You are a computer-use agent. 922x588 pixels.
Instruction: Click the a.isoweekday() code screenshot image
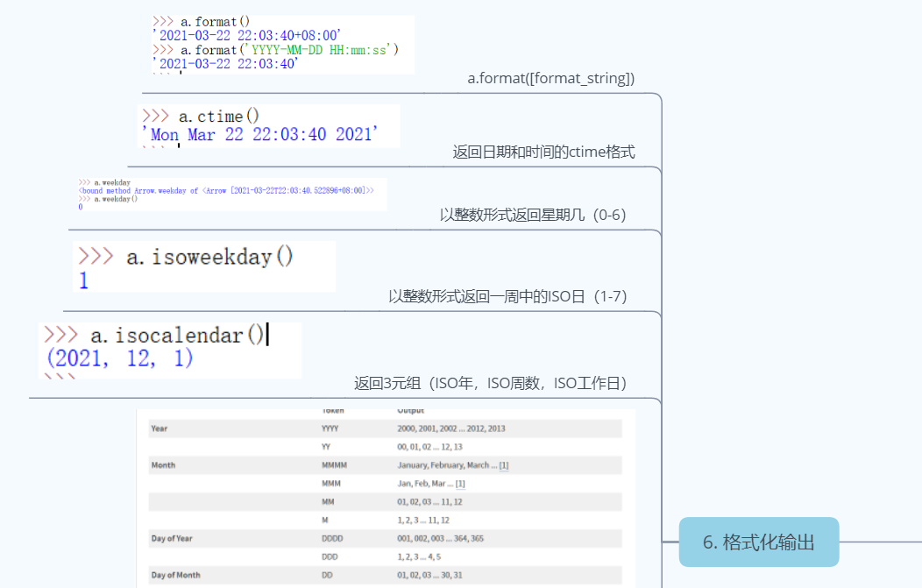(204, 266)
